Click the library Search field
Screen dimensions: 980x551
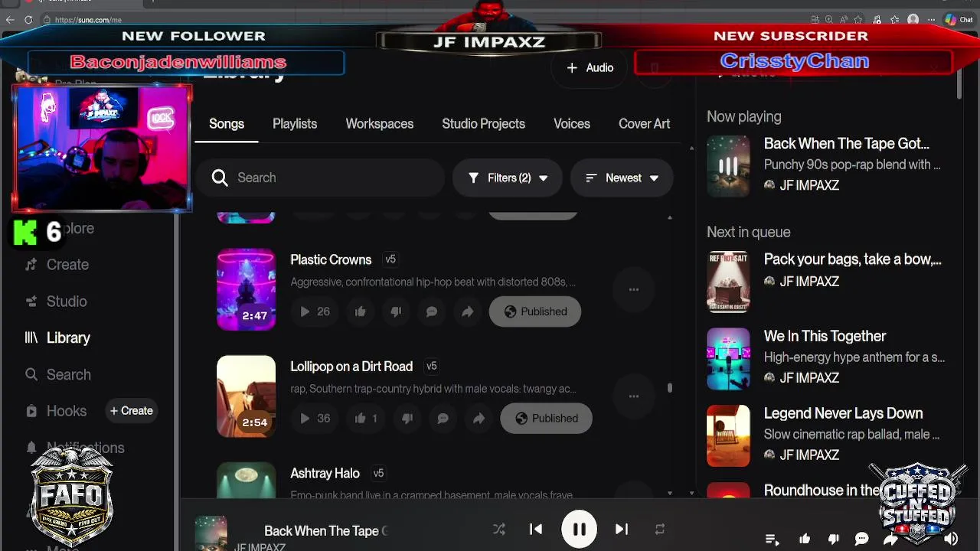click(322, 178)
